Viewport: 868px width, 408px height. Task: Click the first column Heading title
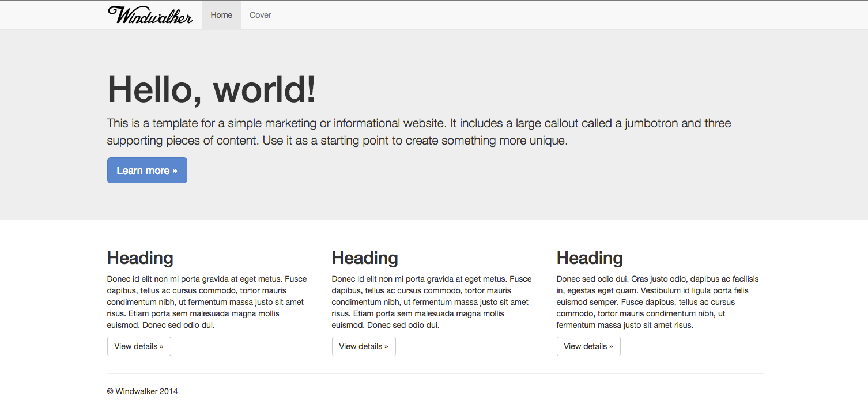click(140, 258)
